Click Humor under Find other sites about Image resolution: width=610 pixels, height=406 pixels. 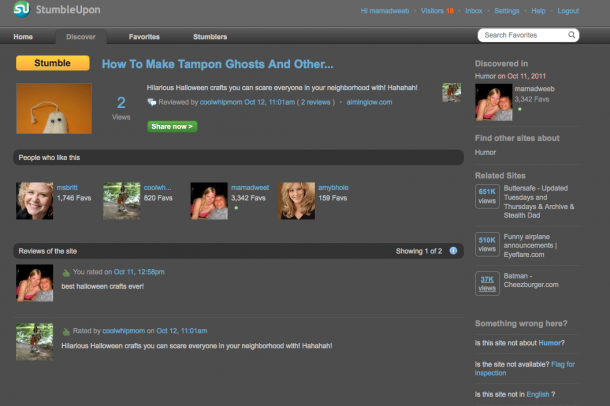(485, 152)
